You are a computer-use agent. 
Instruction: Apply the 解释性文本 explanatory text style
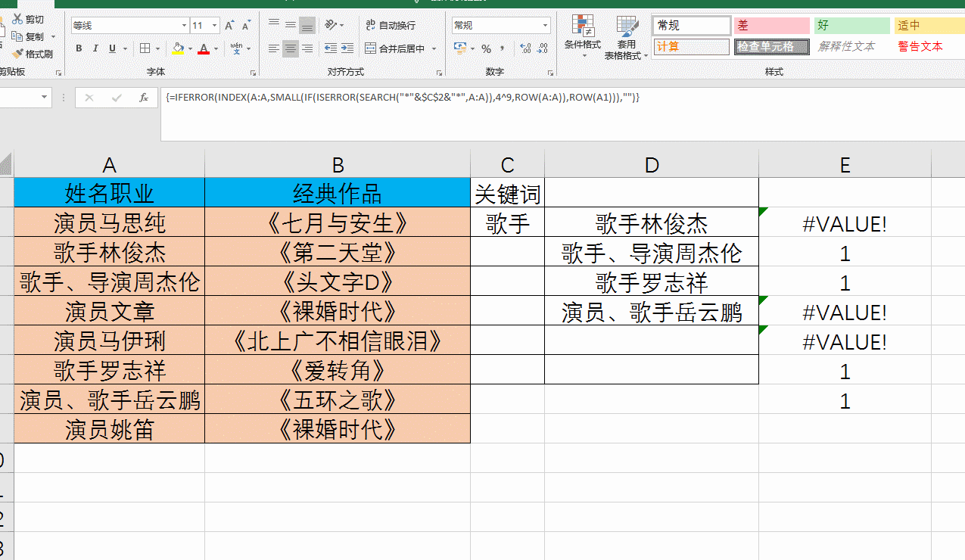(852, 47)
